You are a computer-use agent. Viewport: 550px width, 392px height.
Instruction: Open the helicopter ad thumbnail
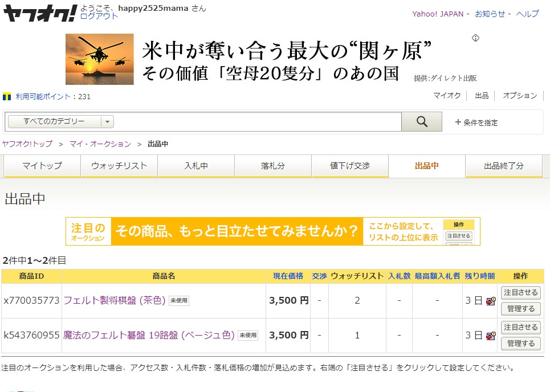[100, 59]
